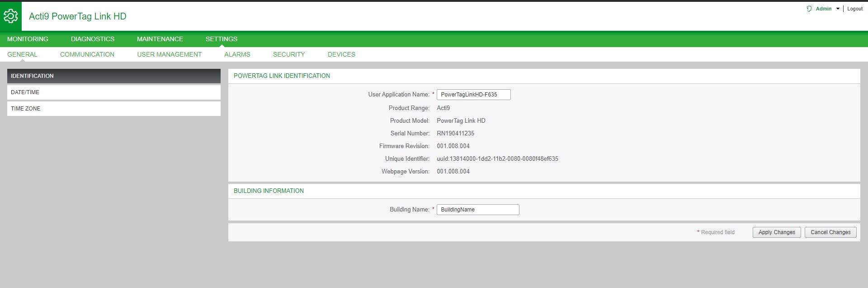Click the BUILDING INFORMATION heading
Screen dimensions: 868x288
[269, 191]
